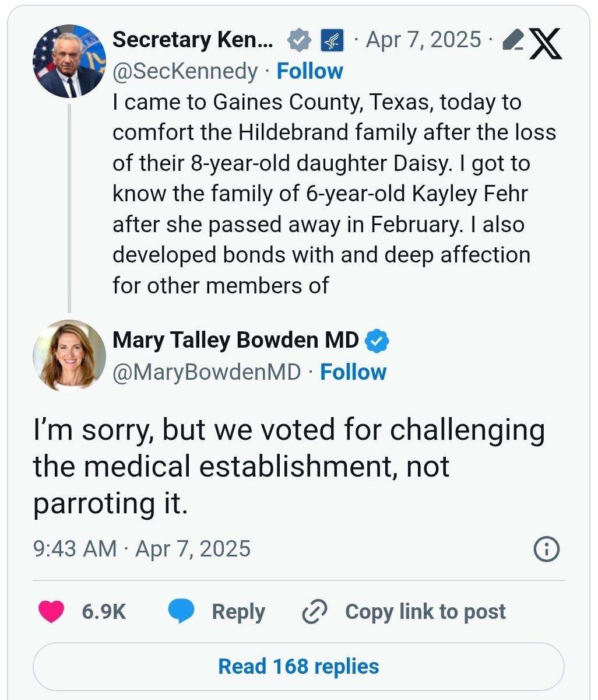Viewport: 598px width, 700px height.
Task: Click the chain link copy icon
Action: 314,611
